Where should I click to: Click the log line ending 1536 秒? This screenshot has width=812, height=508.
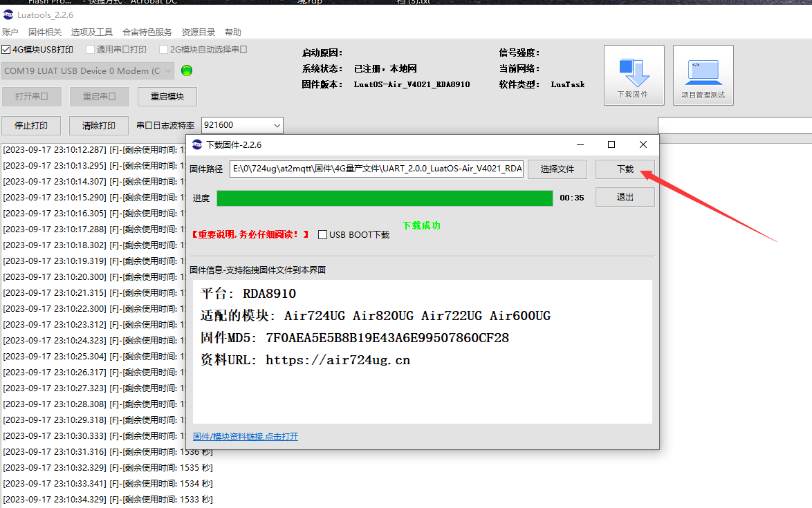point(108,452)
